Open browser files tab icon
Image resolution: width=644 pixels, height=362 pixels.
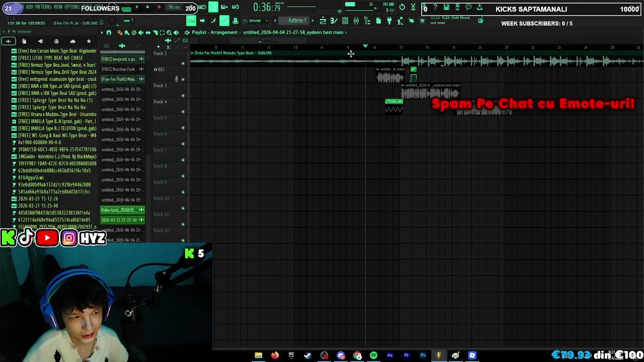pos(24,41)
